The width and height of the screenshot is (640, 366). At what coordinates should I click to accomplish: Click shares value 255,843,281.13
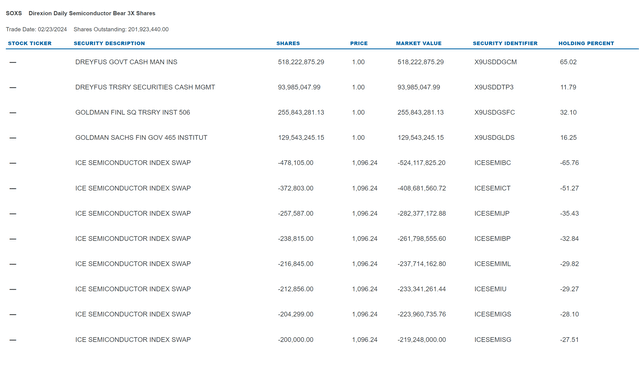click(x=301, y=113)
